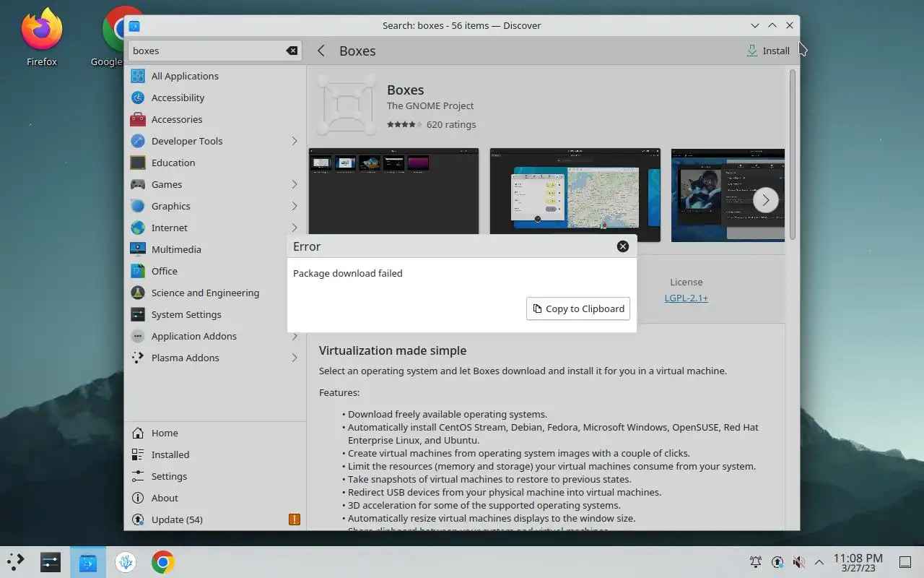Click the Accessories toolbox icon
Screen dimensions: 924x578
(138, 119)
